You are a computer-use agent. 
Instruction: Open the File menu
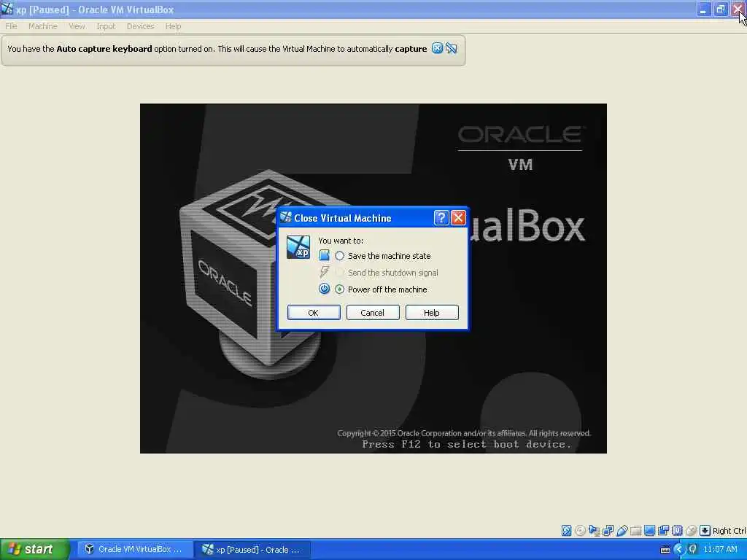pos(11,26)
